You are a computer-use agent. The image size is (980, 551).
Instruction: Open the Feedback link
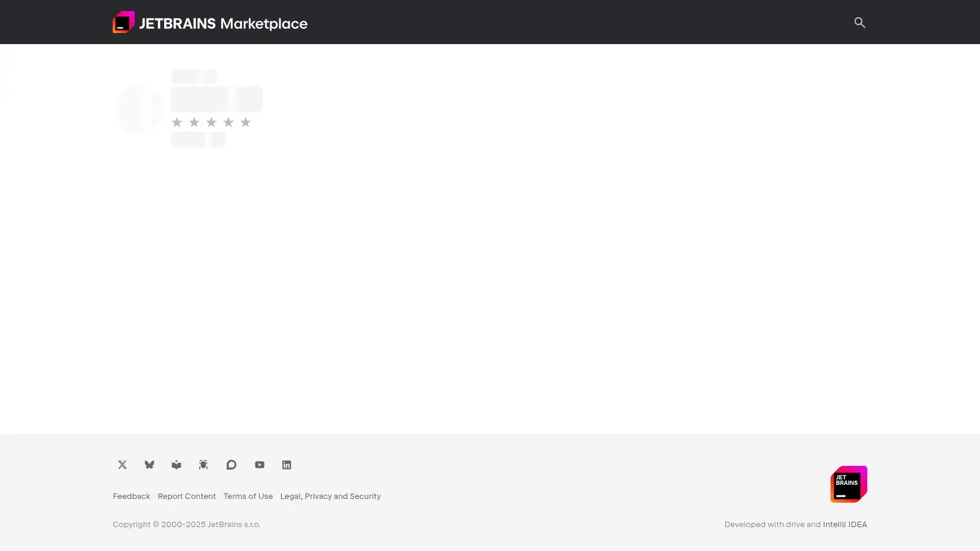(x=131, y=497)
